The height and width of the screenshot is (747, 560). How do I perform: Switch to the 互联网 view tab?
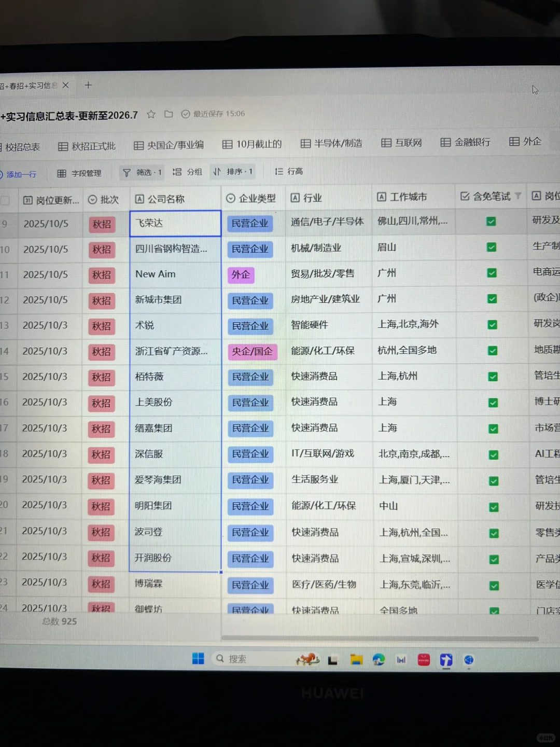(402, 143)
